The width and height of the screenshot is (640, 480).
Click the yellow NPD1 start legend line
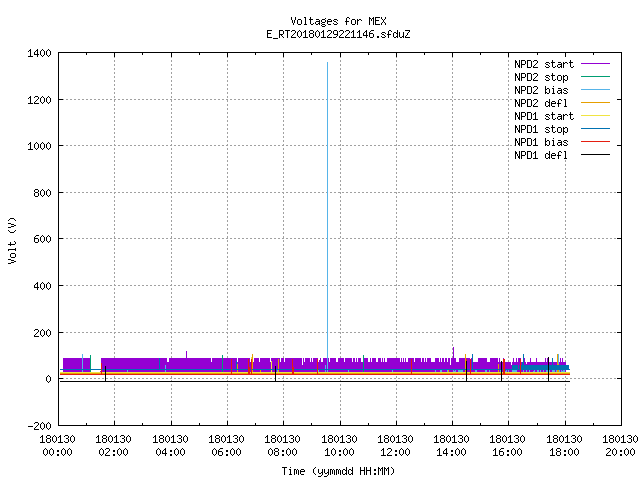click(596, 116)
